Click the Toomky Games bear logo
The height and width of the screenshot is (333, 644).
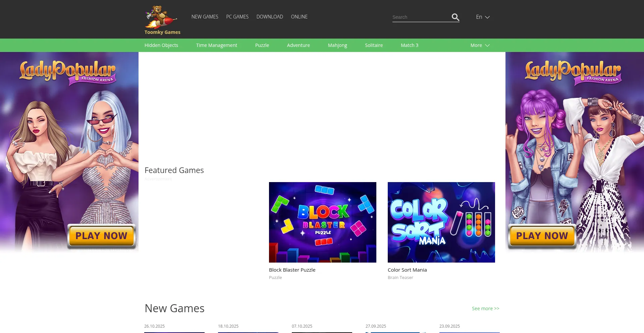pos(161,17)
